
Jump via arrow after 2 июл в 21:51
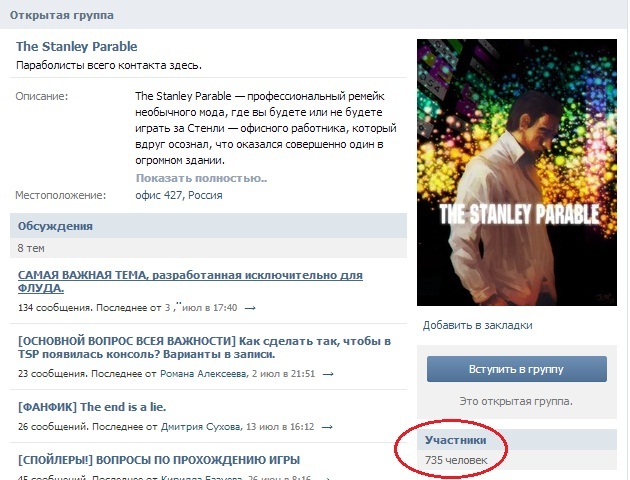pos(328,374)
